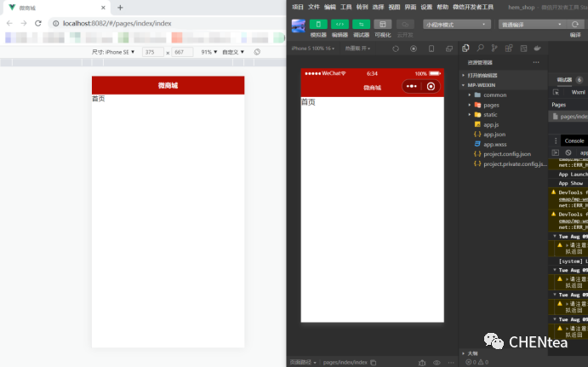Open the source control branch icon
The image size is (588, 367).
pyautogui.click(x=494, y=48)
